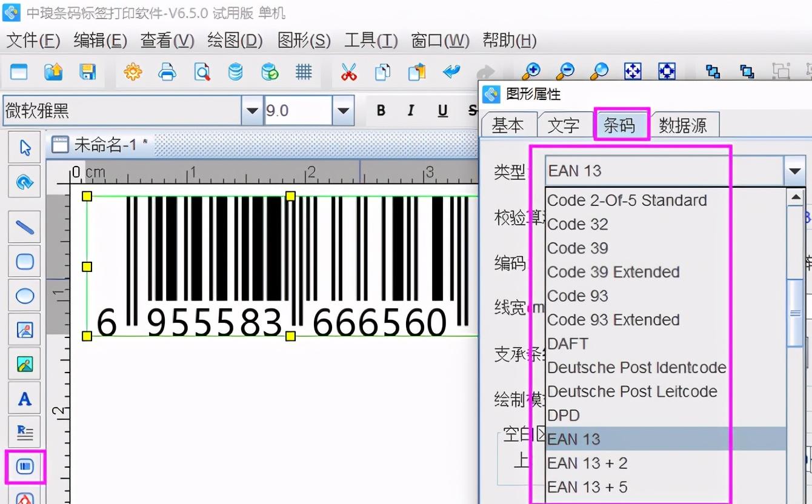This screenshot has width=812, height=504.
Task: Click the four-outward-arrows fit icon
Action: coord(633,71)
